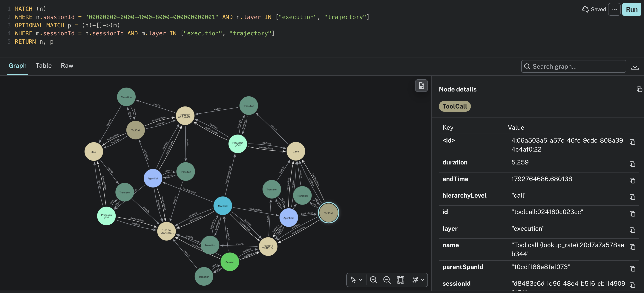
Task: Select the AgentCall node near graph center
Action: point(153,178)
